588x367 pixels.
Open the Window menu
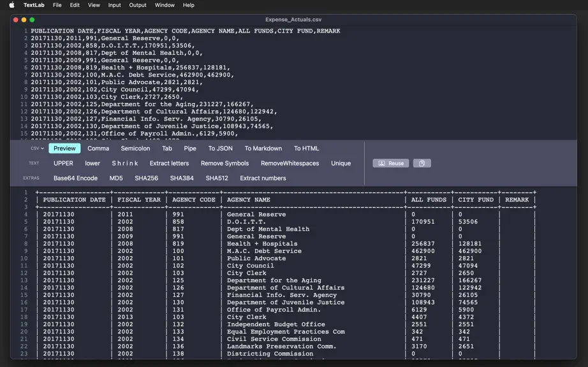click(x=165, y=5)
